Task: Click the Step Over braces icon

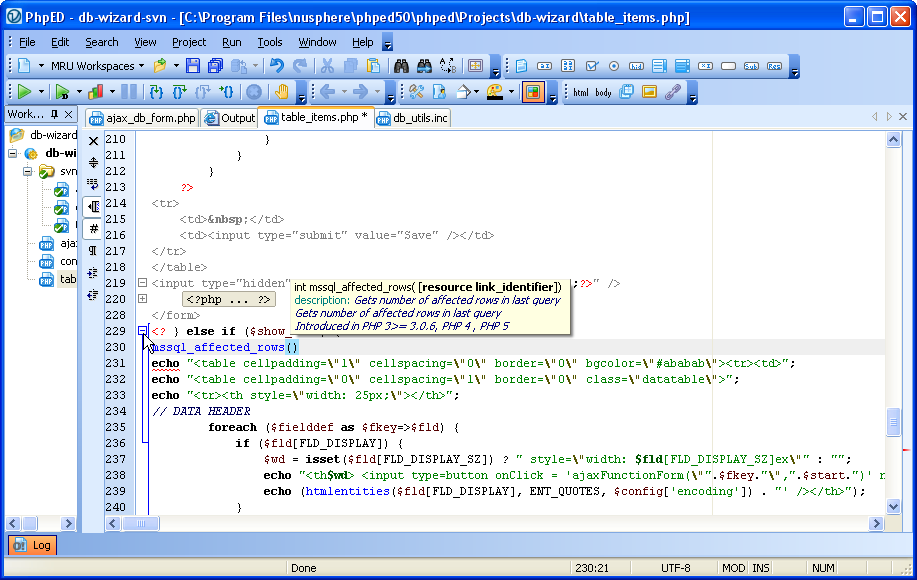Action: pyautogui.click(x=179, y=92)
